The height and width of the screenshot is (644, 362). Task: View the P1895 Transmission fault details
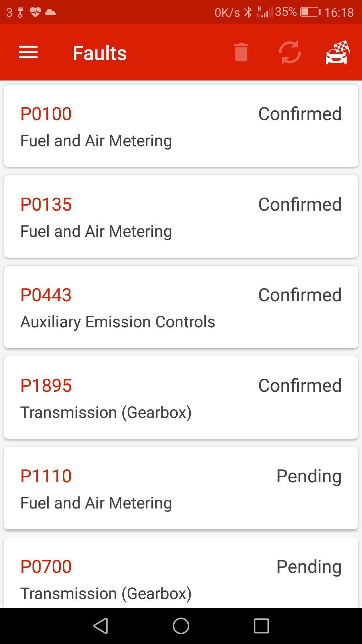tap(181, 397)
